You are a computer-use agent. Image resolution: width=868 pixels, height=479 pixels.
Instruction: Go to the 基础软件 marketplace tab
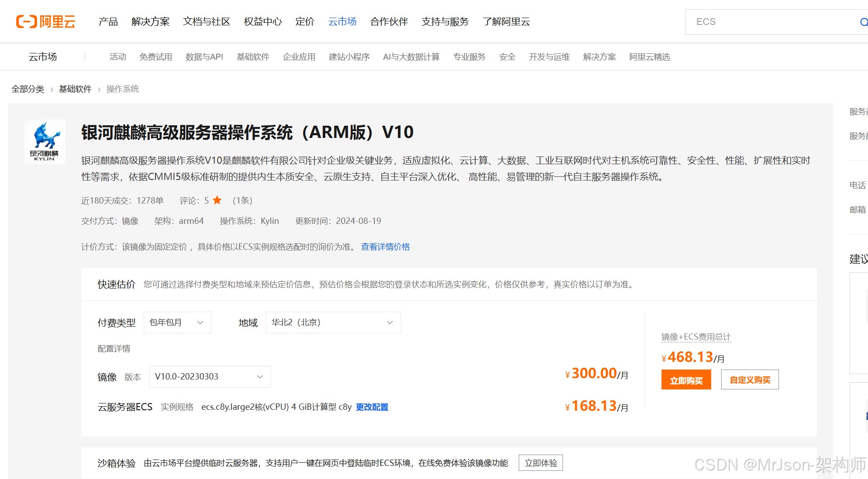[x=253, y=57]
